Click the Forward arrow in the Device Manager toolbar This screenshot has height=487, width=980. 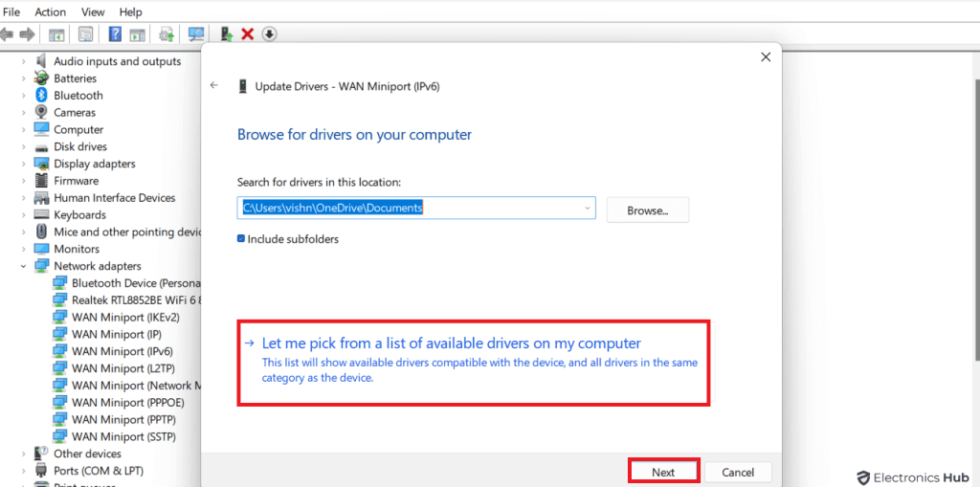26,33
